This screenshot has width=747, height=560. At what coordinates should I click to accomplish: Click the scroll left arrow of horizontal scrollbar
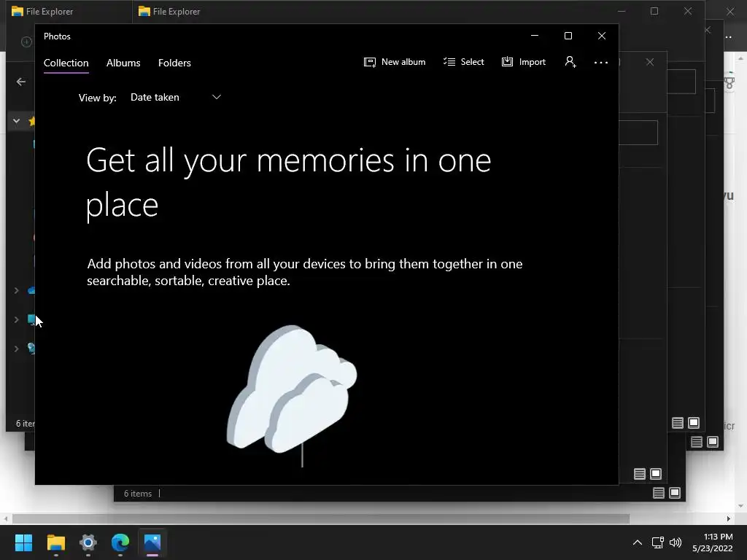[x=5, y=518]
